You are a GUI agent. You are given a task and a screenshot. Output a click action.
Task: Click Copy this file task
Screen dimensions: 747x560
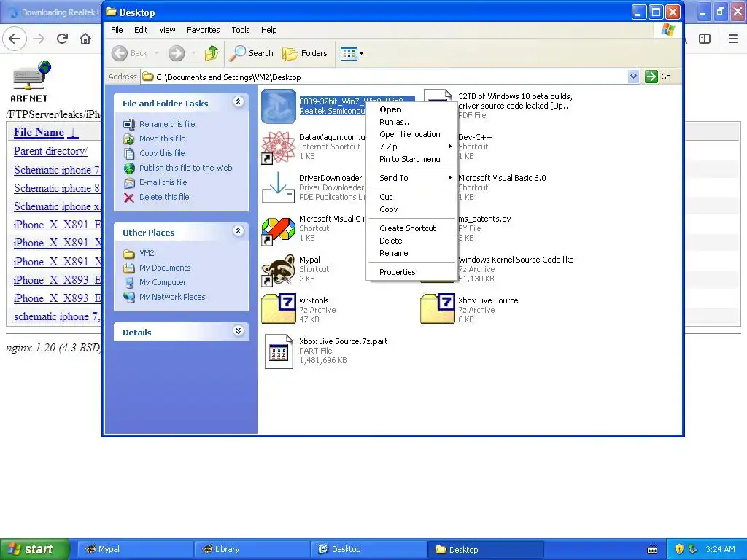[x=162, y=153]
